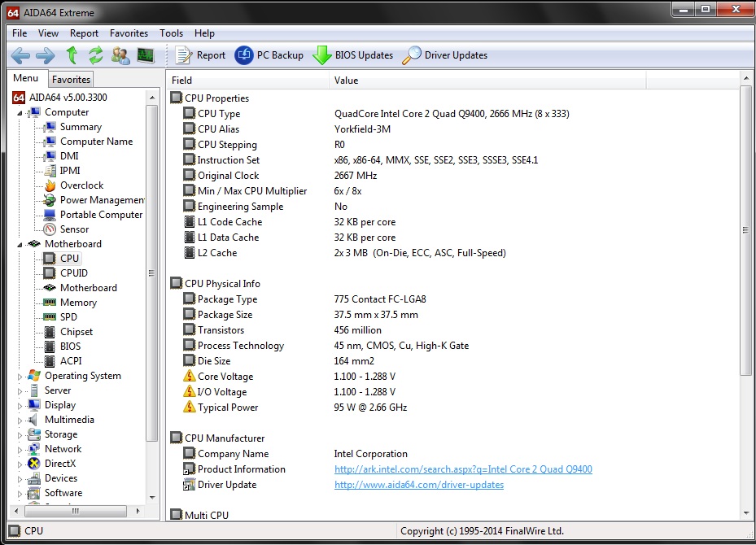Go back with the blue left arrow
The width and height of the screenshot is (756, 545).
[x=20, y=55]
